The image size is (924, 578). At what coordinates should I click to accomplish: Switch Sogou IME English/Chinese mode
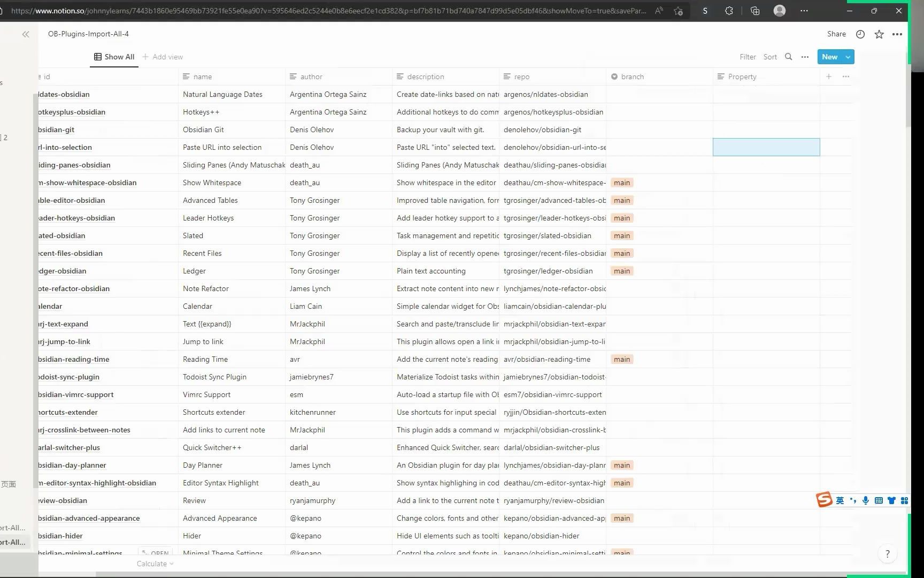point(840,500)
